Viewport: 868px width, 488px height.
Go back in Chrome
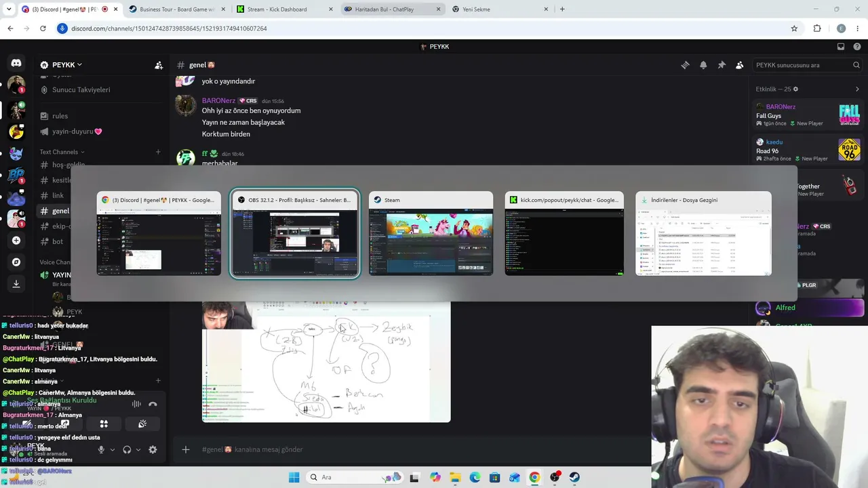tap(10, 28)
